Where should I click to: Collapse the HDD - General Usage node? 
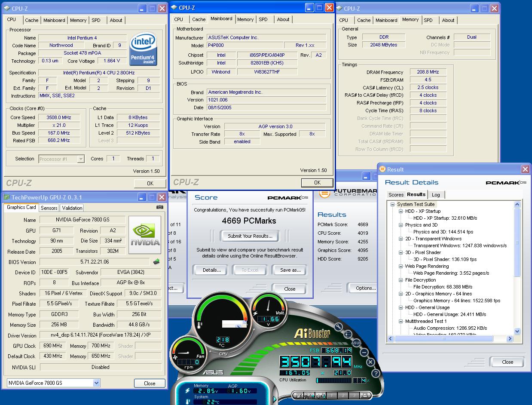401,307
